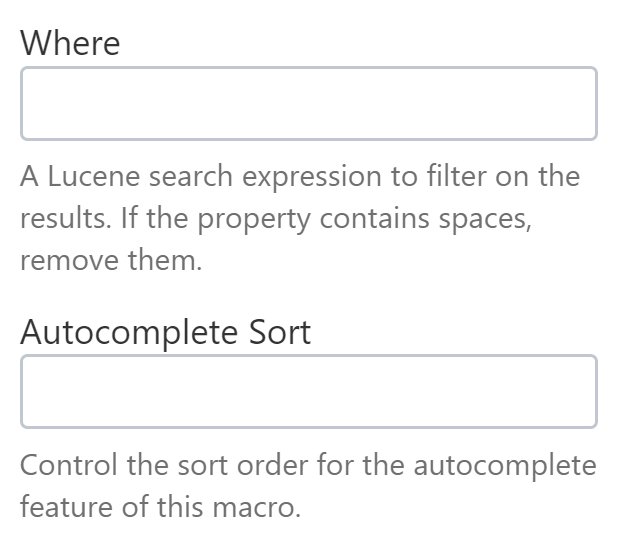Viewport: 623px width, 545px height.
Task: Focus the Autocomplete Sort text box
Action: [308, 391]
